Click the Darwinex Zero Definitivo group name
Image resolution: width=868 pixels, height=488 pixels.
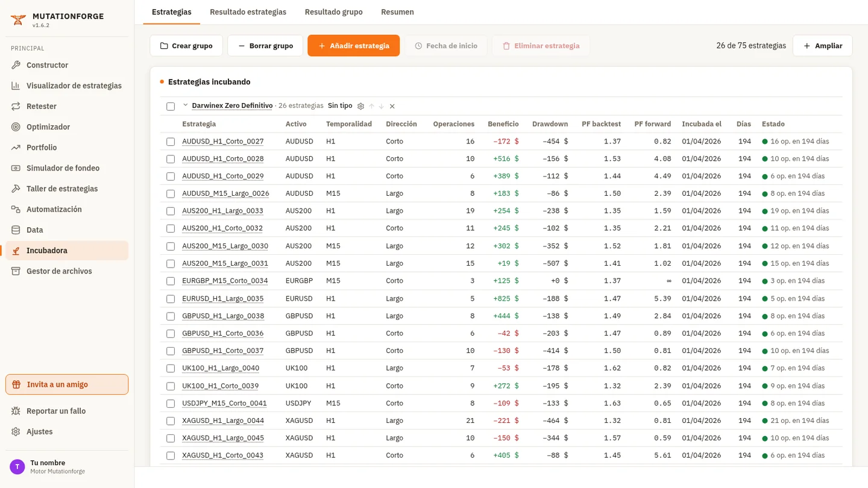pos(232,105)
